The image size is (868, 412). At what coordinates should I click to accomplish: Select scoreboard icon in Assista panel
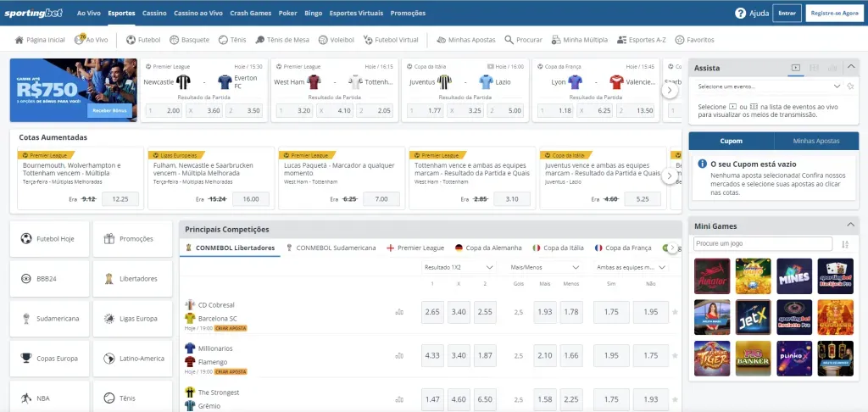tap(814, 68)
